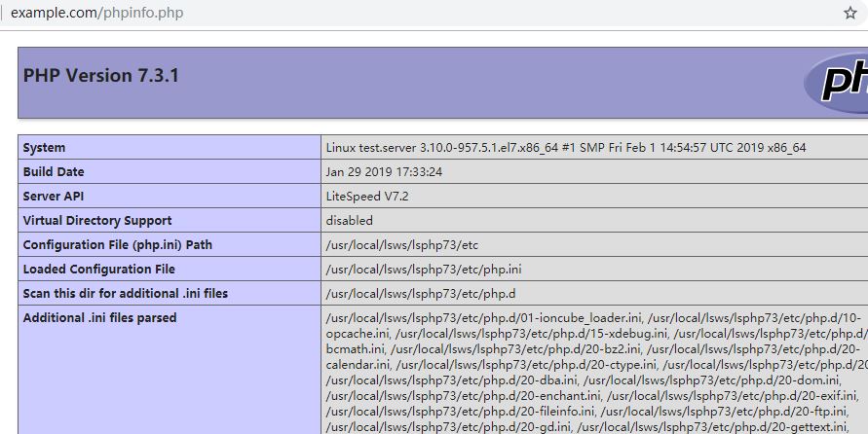
Task: Select the Server API label cell
Action: tap(54, 197)
